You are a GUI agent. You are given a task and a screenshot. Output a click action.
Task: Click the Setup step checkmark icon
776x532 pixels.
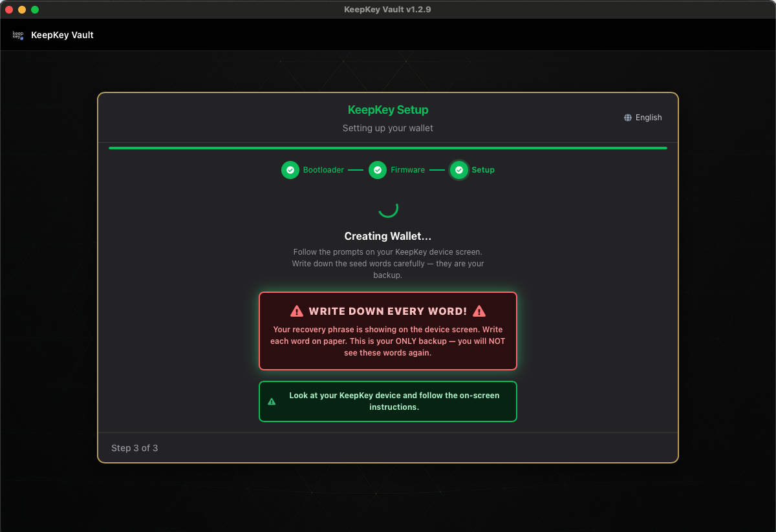pyautogui.click(x=459, y=170)
